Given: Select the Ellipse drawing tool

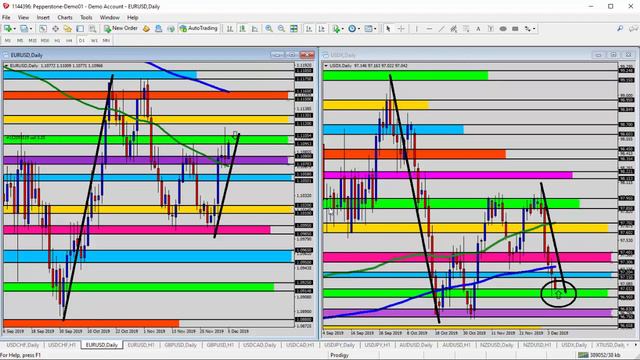Looking at the screenshot, I should pyautogui.click(x=503, y=29).
